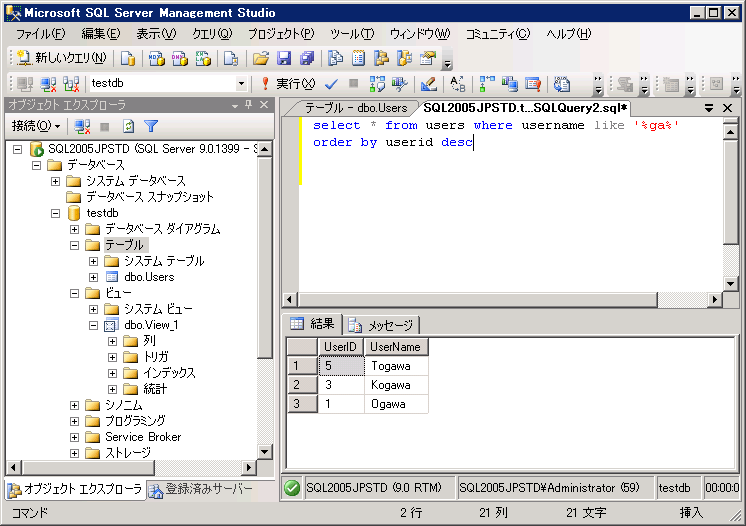
Task: Start a SQL Server Mobile Query
Action: (x=231, y=58)
